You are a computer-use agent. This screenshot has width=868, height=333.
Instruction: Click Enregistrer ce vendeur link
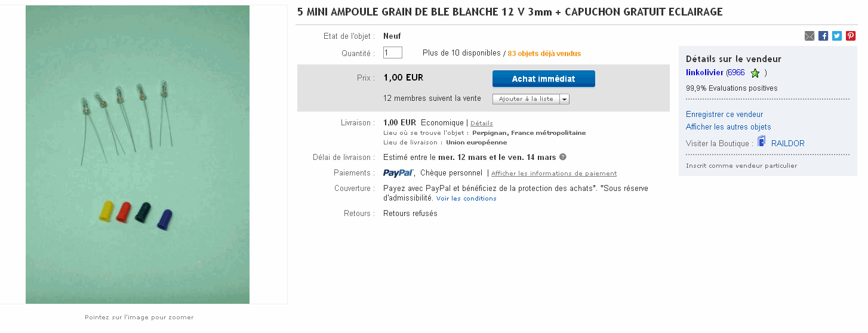(x=724, y=115)
